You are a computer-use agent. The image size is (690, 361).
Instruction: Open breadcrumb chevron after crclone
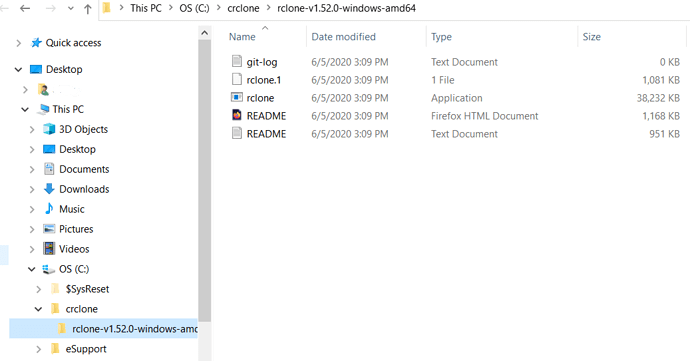pyautogui.click(x=268, y=8)
